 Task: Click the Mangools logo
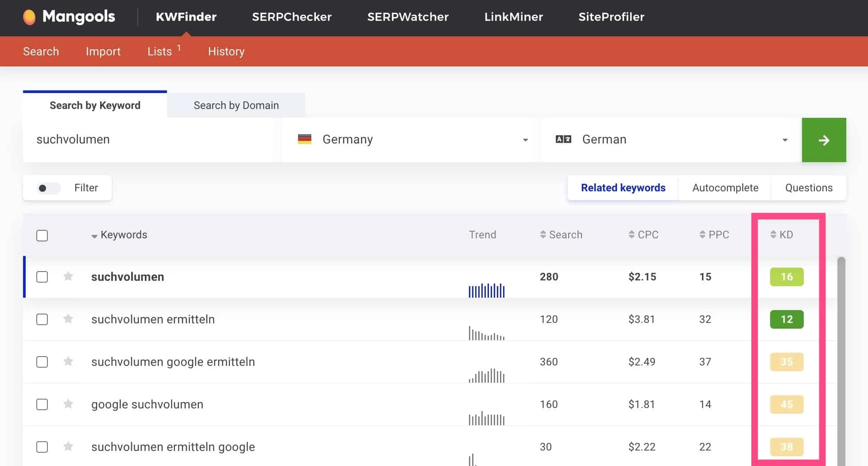click(69, 17)
